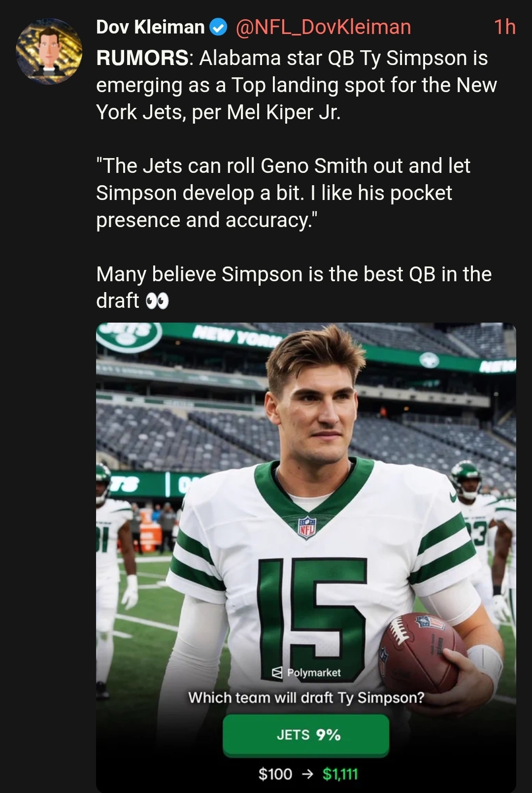Click the football in the player's hand
Image resolution: width=532 pixels, height=793 pixels.
(x=422, y=651)
